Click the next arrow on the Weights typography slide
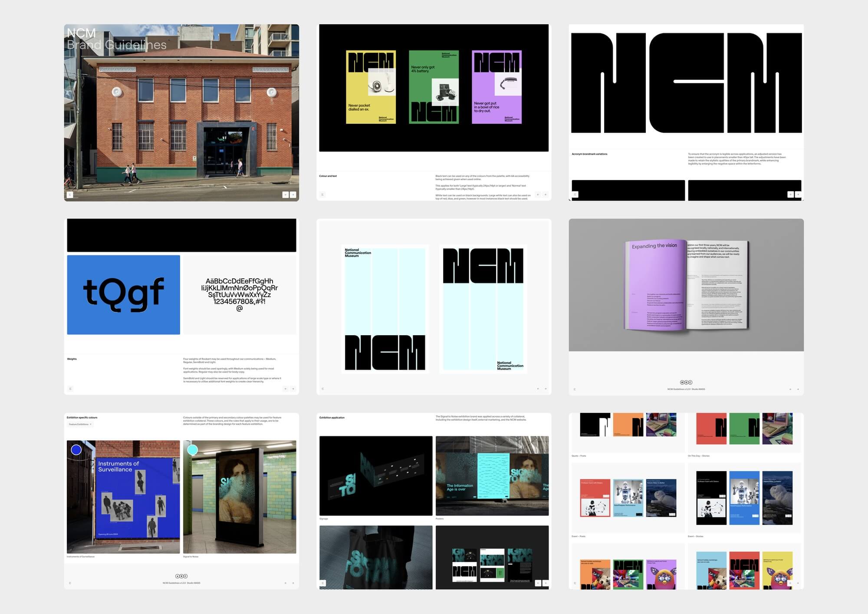 (x=293, y=389)
